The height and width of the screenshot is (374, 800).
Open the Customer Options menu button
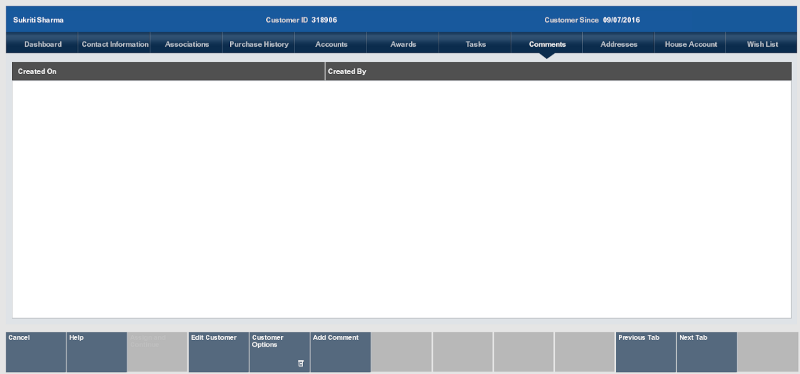[x=280, y=352]
